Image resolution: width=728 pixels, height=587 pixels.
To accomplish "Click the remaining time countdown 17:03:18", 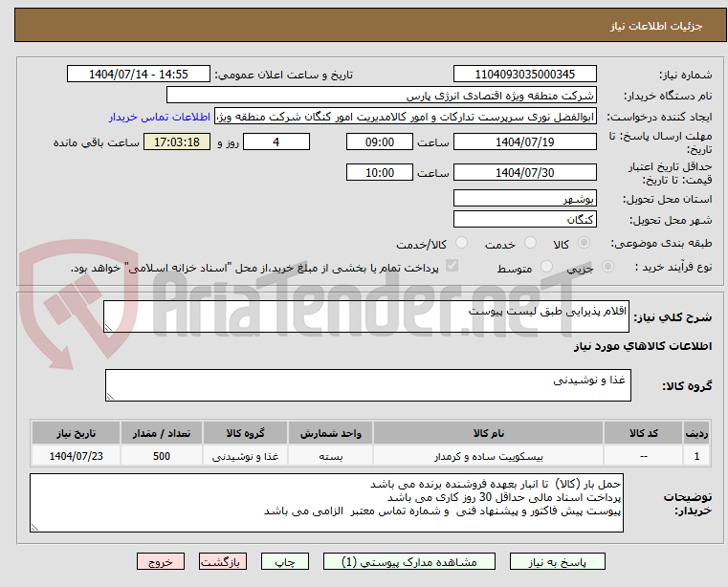I will pyautogui.click(x=177, y=142).
